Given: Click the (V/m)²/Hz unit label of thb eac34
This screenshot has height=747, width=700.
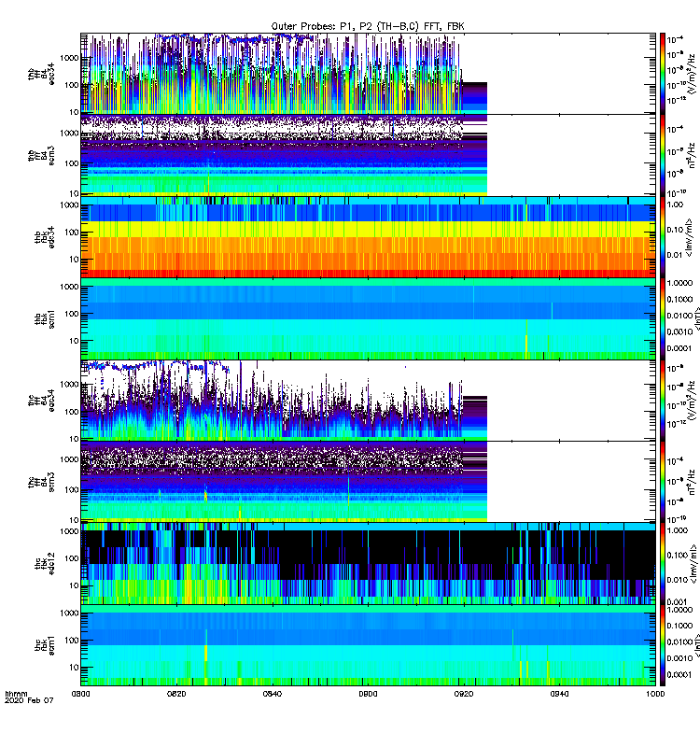Looking at the screenshot, I should click(692, 74).
